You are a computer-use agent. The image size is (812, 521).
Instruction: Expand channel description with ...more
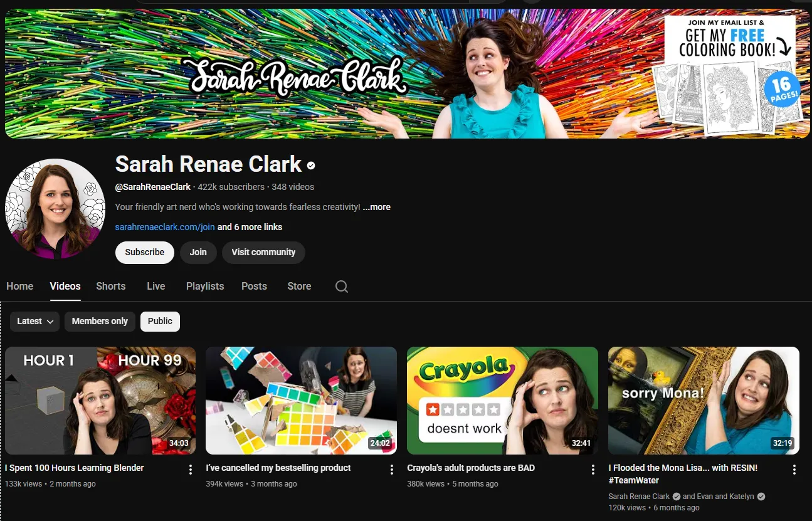(376, 207)
